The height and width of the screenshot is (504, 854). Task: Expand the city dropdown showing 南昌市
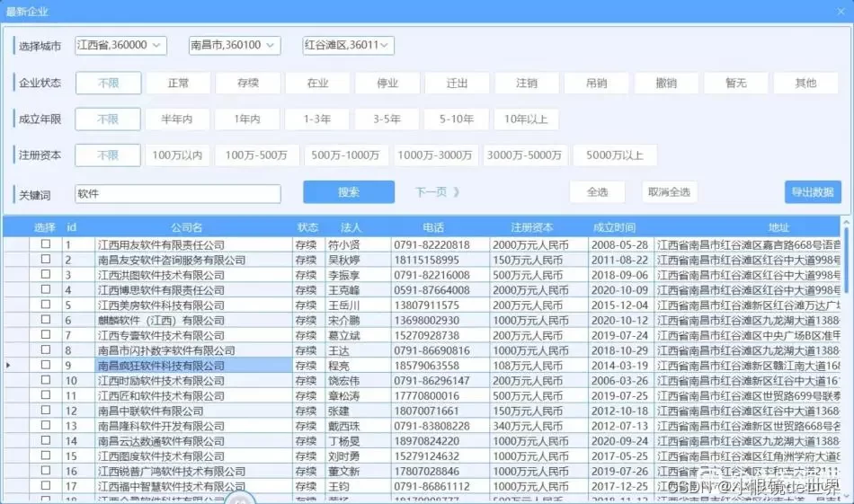click(x=235, y=45)
